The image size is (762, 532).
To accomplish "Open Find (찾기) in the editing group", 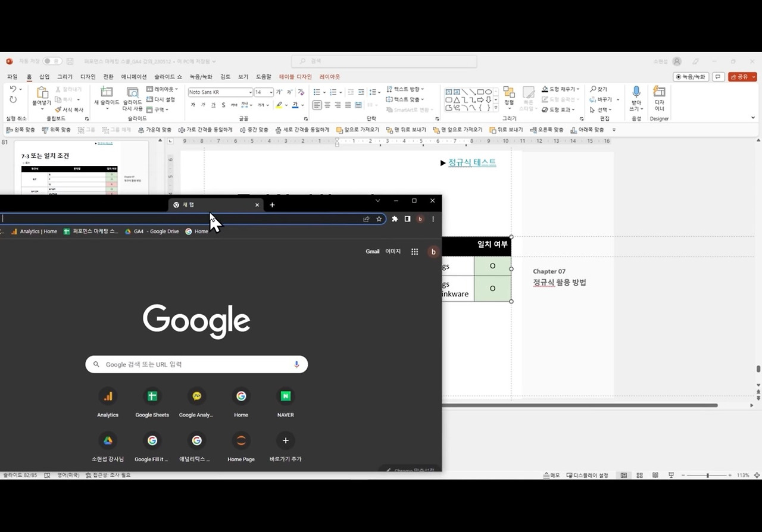I will (598, 89).
